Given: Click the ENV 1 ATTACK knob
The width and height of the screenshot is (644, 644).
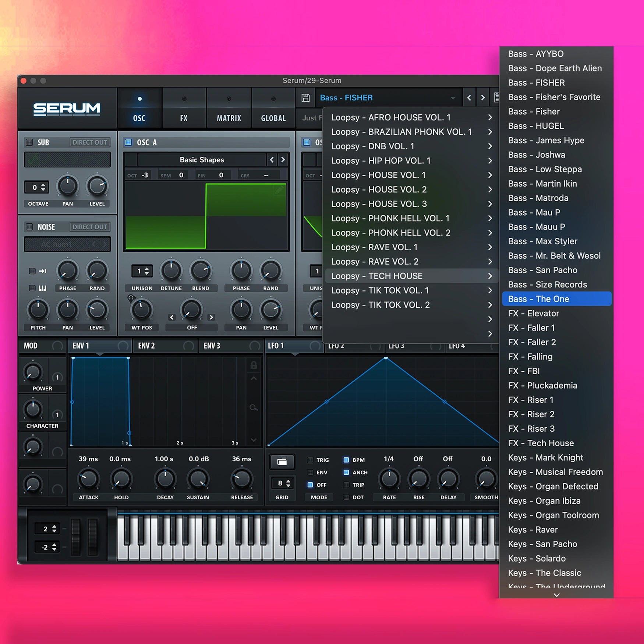Looking at the screenshot, I should point(89,479).
